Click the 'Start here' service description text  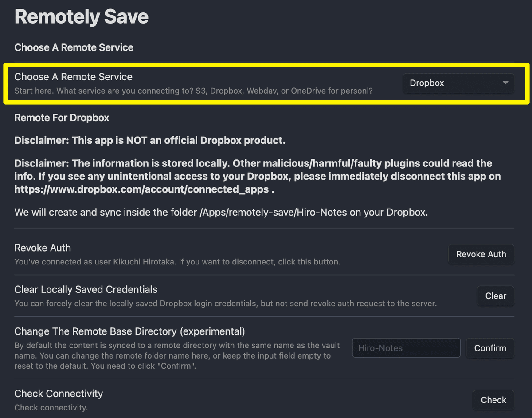[193, 91]
